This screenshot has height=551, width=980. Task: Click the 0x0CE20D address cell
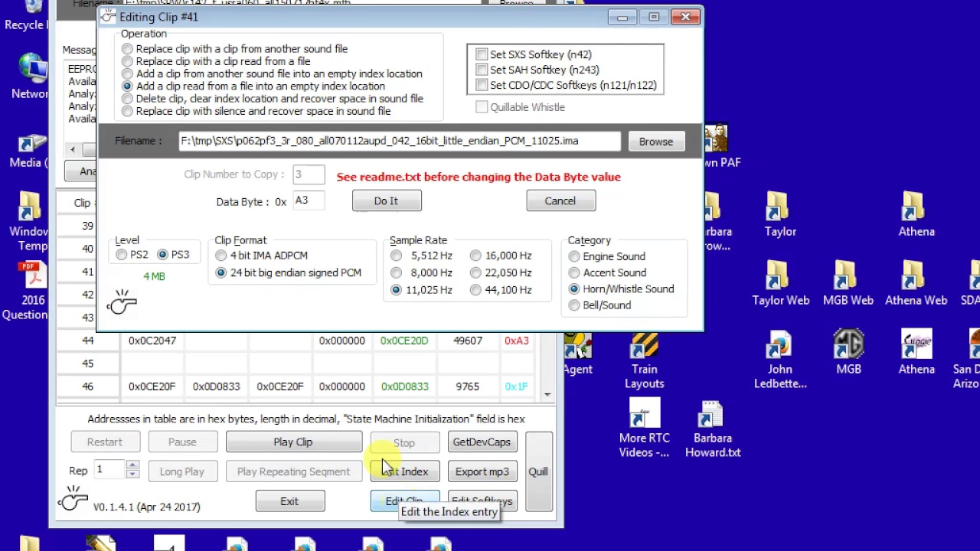[x=404, y=341]
